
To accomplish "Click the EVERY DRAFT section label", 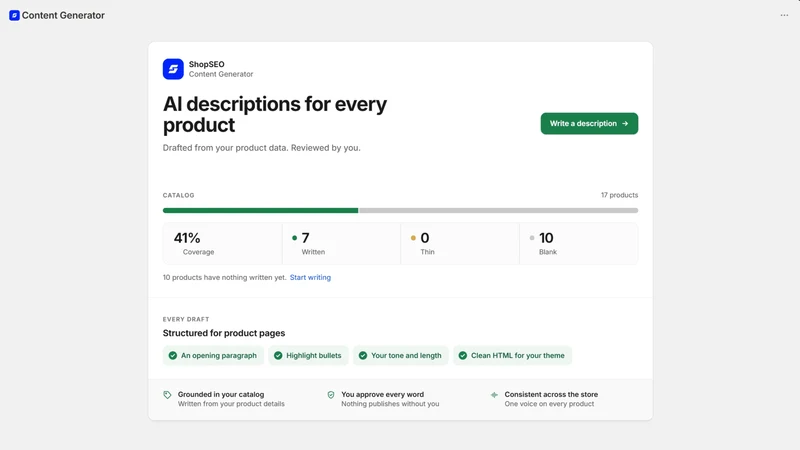I will point(186,319).
